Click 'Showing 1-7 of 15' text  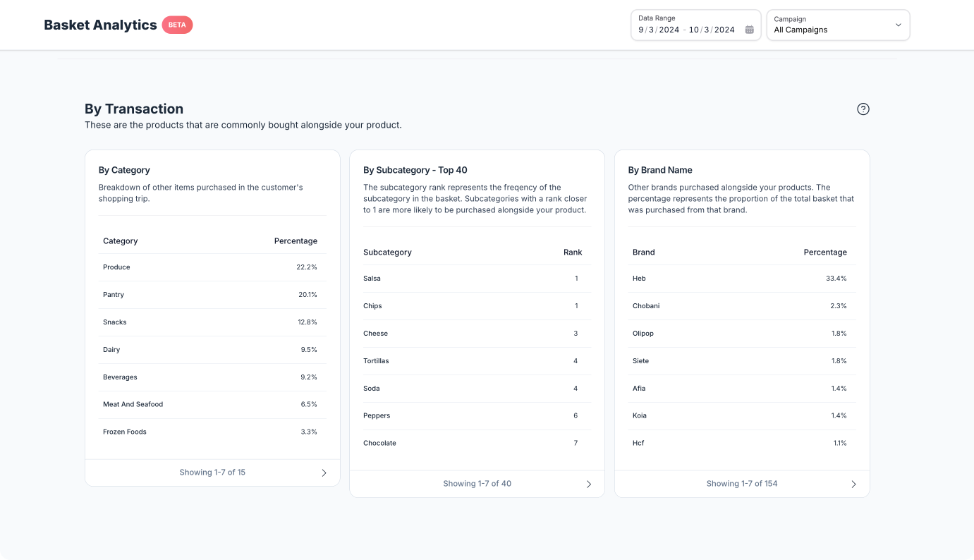pos(212,473)
